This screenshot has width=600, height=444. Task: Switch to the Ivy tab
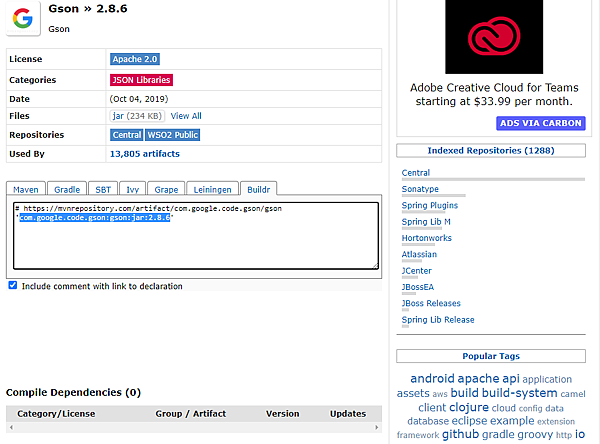[x=132, y=189]
